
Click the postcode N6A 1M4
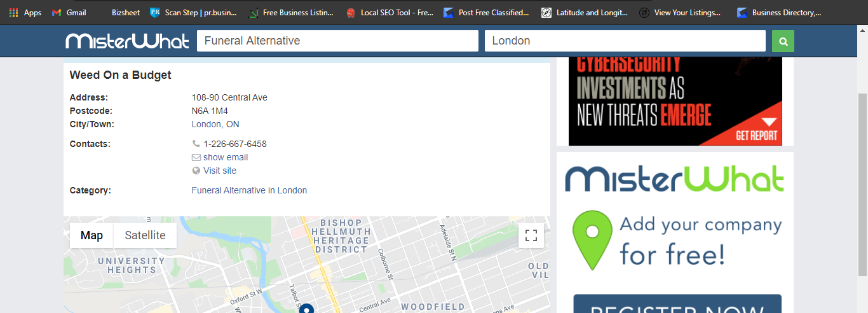point(210,111)
